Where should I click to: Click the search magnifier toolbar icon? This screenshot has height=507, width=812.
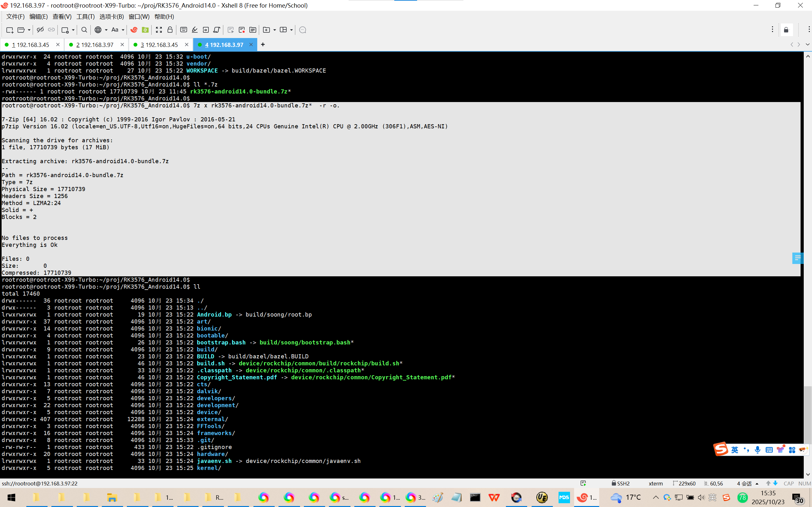(x=84, y=30)
